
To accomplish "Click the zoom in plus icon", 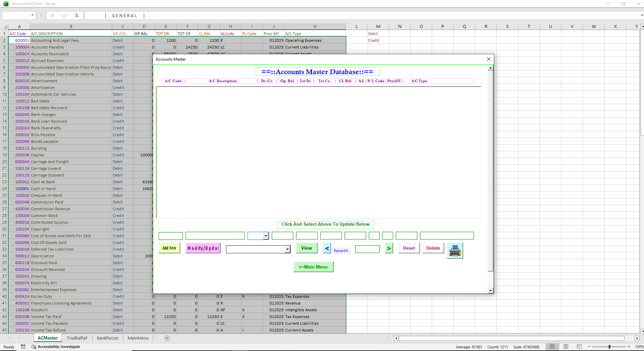I will pos(629,347).
